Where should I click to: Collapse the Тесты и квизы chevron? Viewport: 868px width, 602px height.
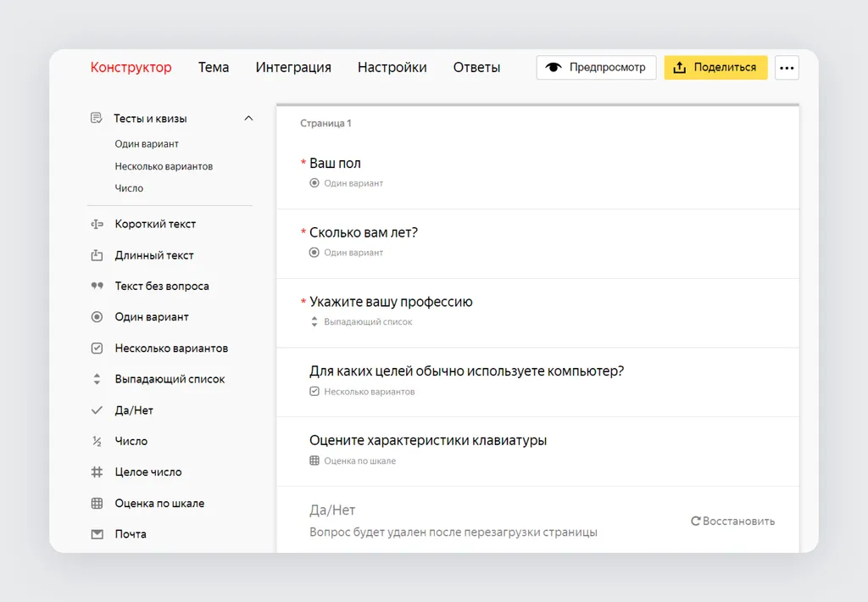point(248,118)
